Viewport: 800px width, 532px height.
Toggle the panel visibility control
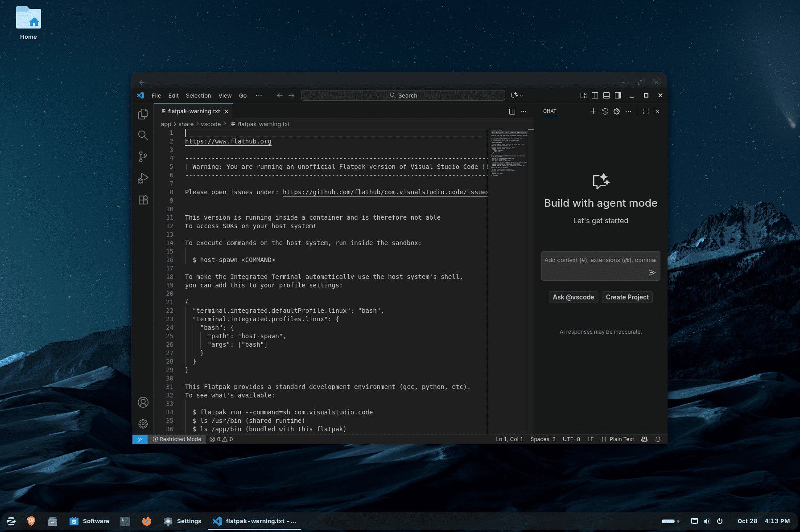[x=606, y=95]
